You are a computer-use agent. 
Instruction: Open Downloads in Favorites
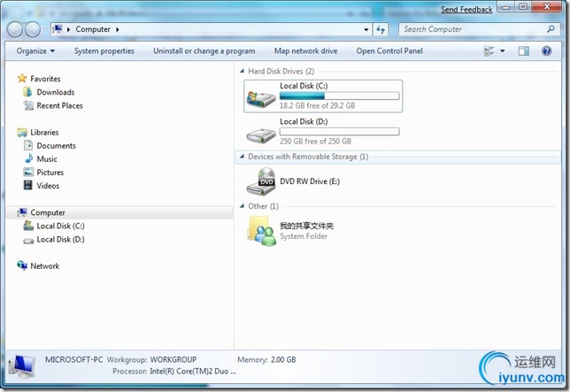click(55, 92)
